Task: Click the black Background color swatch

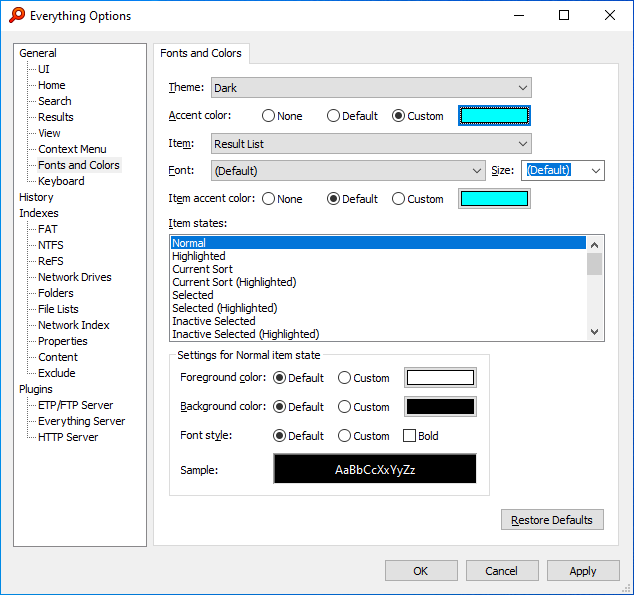Action: coord(440,407)
